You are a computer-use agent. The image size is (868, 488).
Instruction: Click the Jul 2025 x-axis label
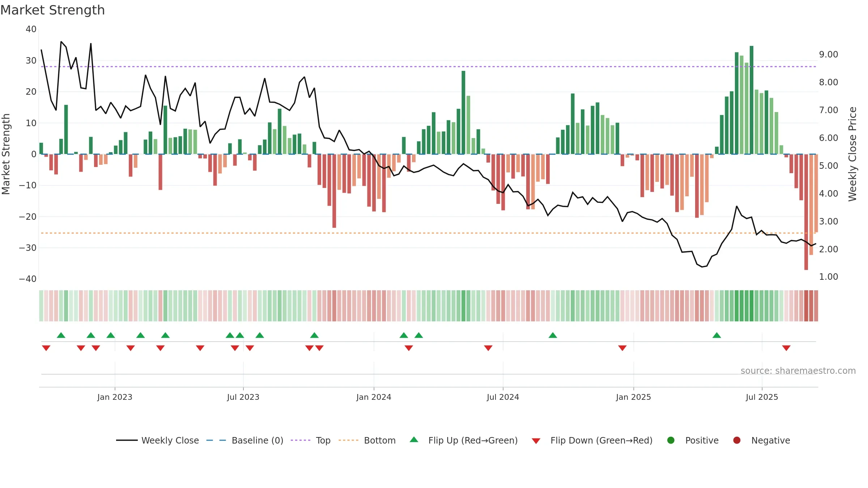point(762,397)
